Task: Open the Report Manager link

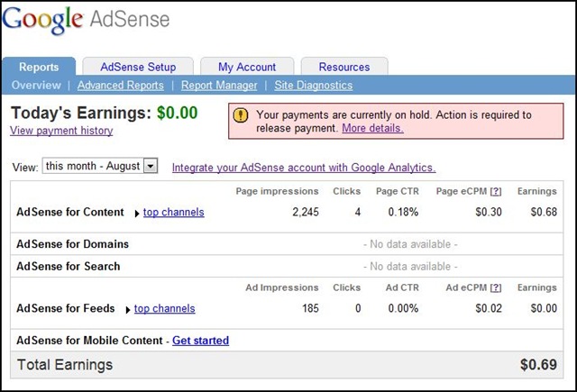Action: [x=219, y=86]
